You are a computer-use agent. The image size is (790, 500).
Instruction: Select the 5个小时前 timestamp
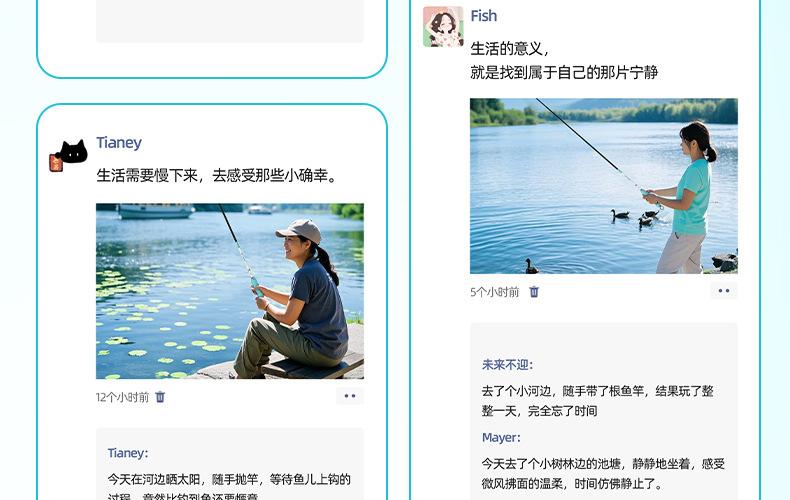pyautogui.click(x=494, y=292)
